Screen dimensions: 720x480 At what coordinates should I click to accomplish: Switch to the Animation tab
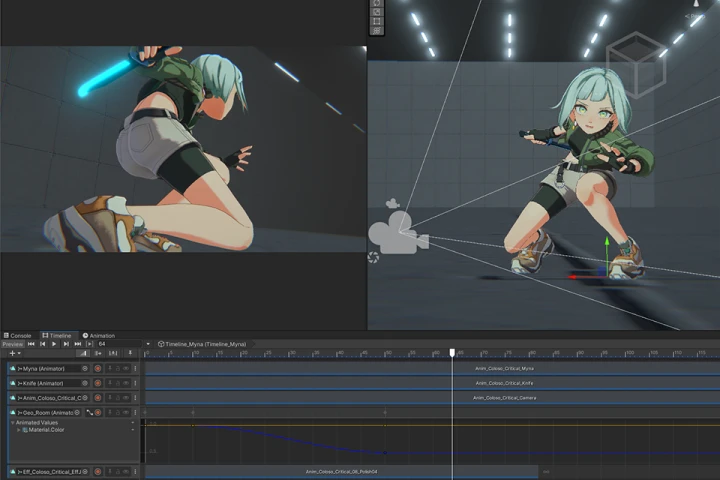point(98,336)
